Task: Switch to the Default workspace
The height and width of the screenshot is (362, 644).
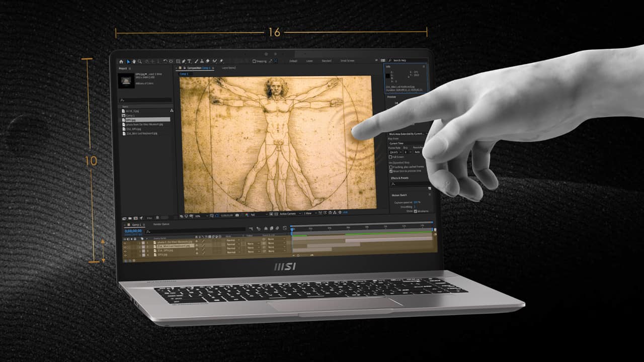Action: [x=293, y=61]
